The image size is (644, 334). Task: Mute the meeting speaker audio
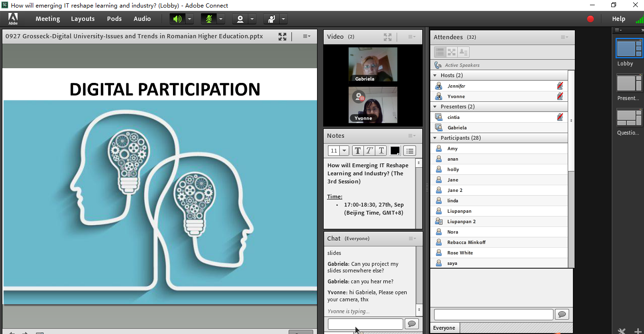177,19
